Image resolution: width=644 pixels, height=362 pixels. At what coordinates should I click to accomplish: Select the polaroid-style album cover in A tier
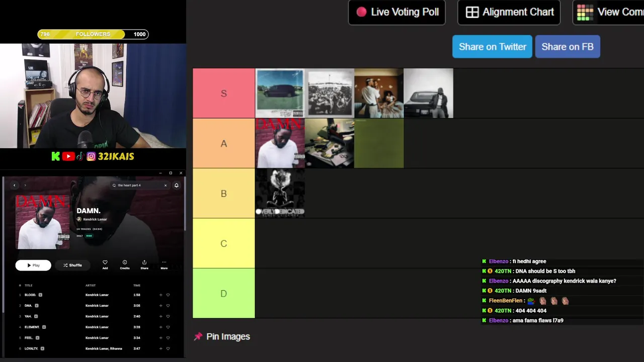point(330,143)
